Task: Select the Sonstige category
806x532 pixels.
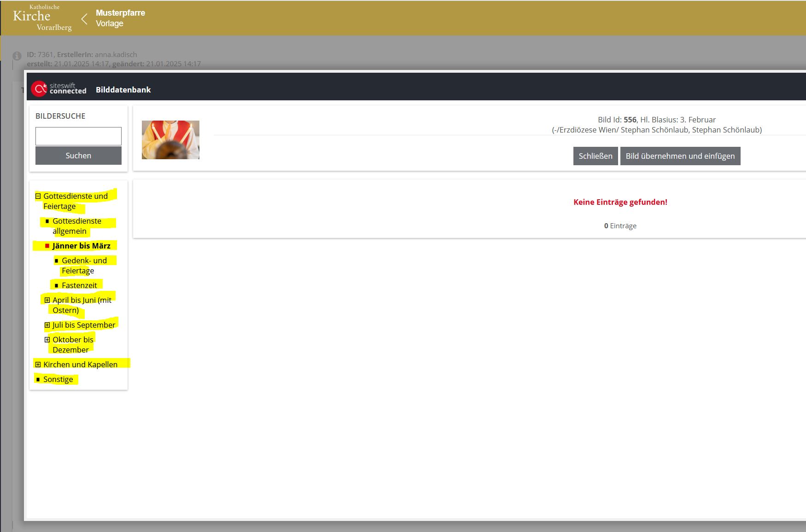Action: click(58, 379)
